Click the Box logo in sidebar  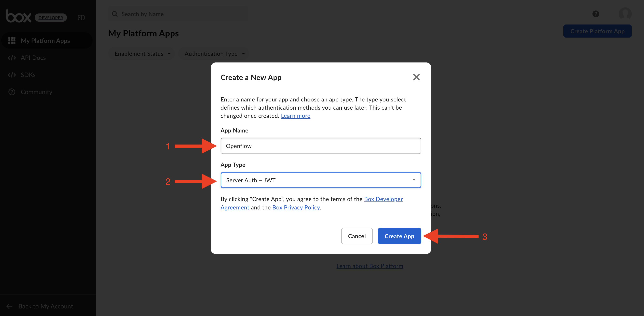(19, 17)
